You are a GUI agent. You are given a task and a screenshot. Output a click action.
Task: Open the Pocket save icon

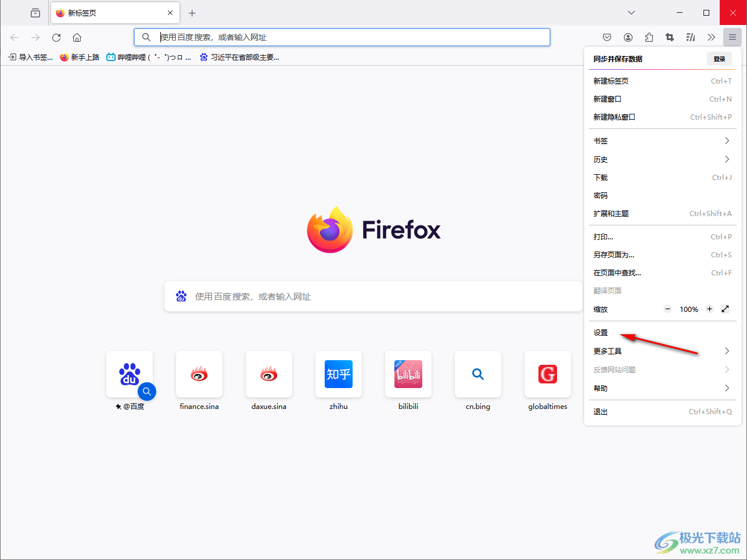607,37
